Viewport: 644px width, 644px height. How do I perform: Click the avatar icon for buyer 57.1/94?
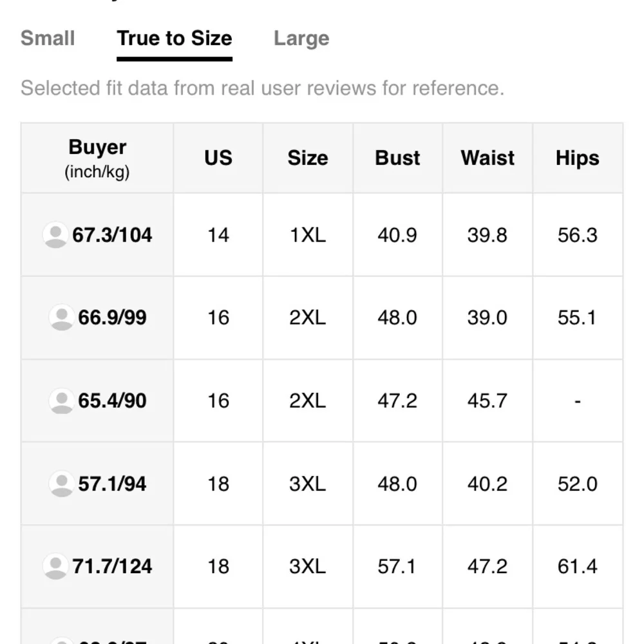click(x=62, y=484)
